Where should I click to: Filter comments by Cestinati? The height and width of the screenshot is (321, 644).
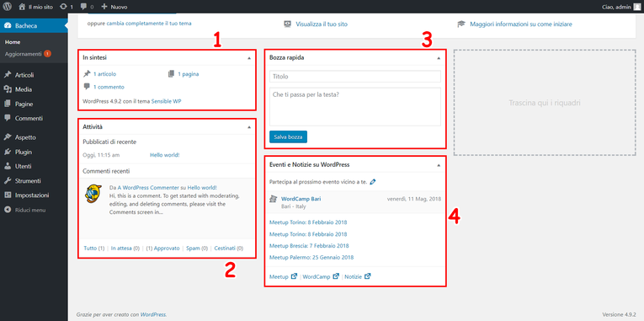click(x=229, y=249)
